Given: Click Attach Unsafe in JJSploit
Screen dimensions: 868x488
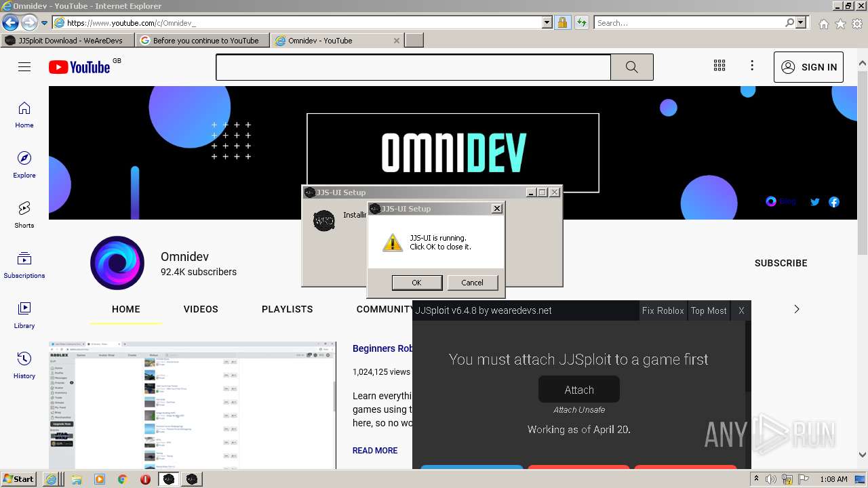Looking at the screenshot, I should pos(579,409).
